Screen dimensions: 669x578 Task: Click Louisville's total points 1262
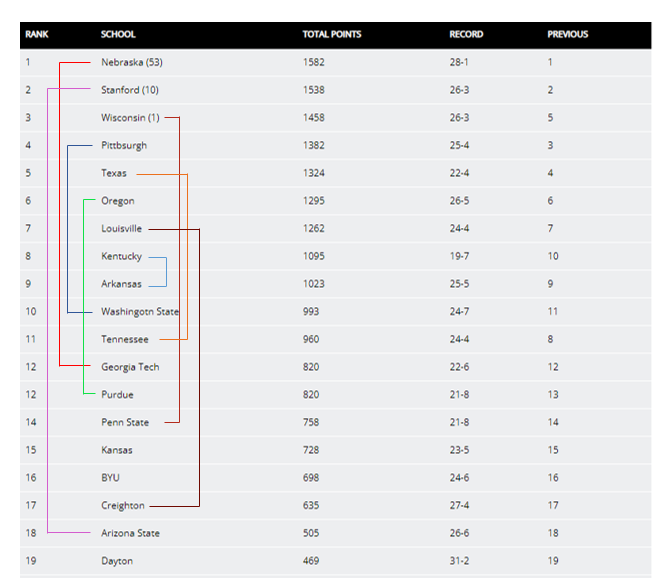[x=314, y=229]
